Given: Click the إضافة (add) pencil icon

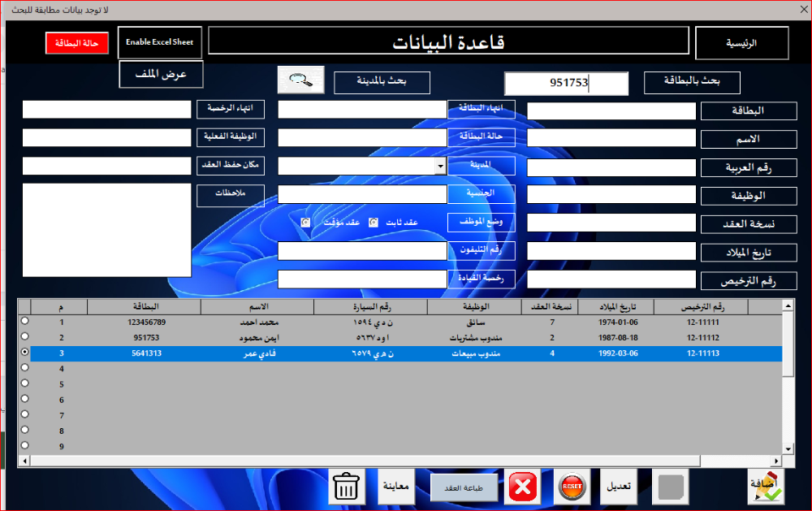Looking at the screenshot, I should tap(767, 487).
